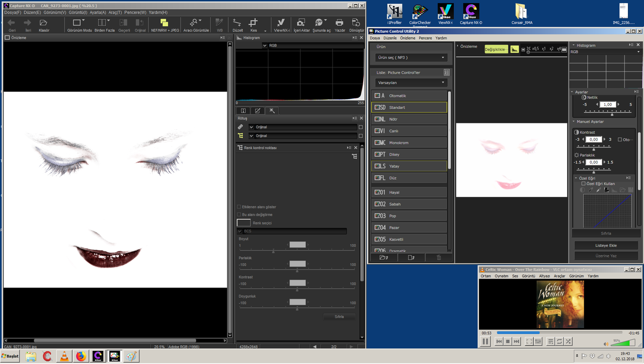Toggle the second Orijinal row checkbox in Rötuş

361,136
